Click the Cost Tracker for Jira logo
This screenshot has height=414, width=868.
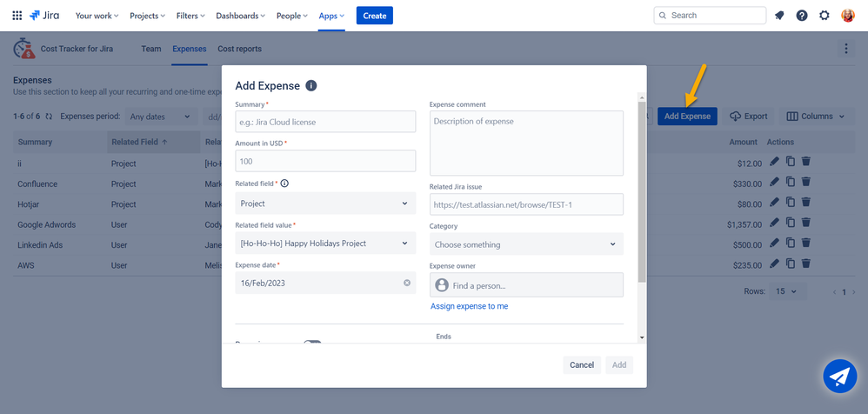(23, 49)
